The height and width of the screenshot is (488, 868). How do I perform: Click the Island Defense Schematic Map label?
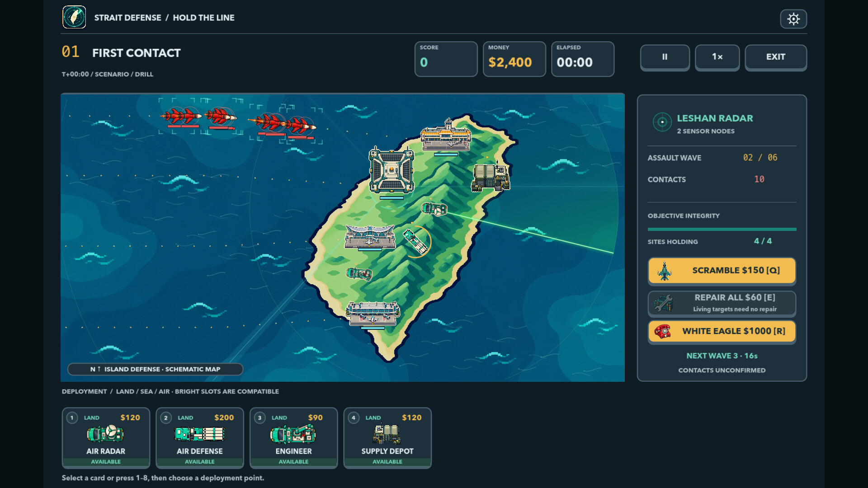tap(156, 369)
